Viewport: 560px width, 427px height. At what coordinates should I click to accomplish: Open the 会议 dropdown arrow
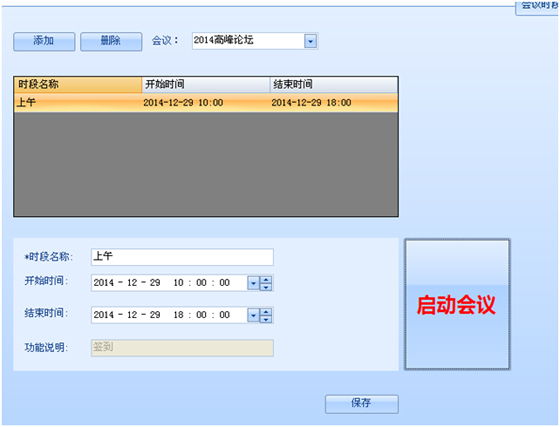pos(310,41)
